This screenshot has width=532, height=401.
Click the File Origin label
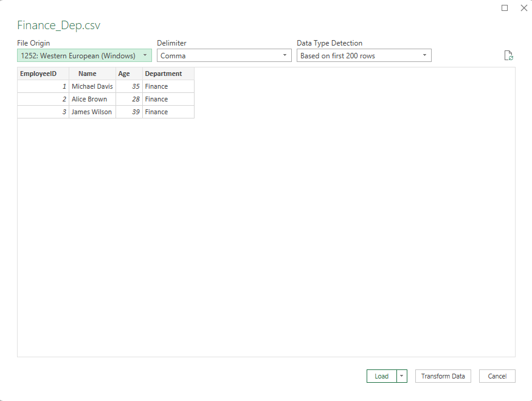(33, 43)
